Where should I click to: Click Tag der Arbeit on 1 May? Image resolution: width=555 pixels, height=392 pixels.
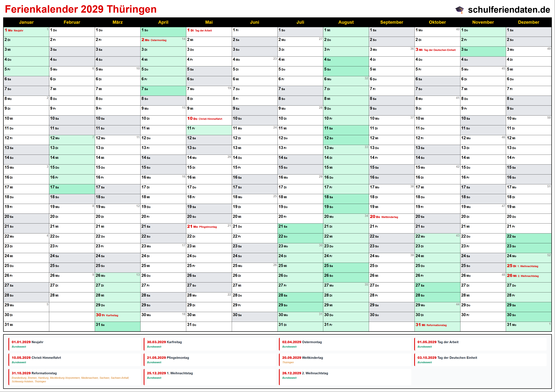pos(203,31)
